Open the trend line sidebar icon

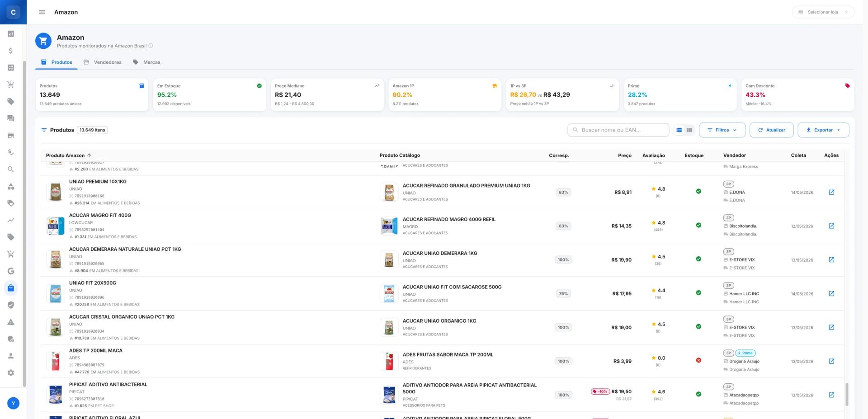point(11,220)
